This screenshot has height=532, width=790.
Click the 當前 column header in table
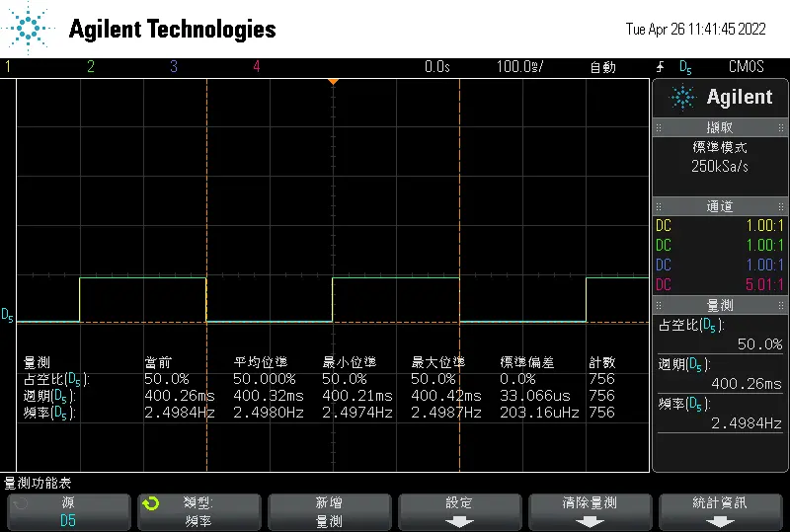point(158,362)
